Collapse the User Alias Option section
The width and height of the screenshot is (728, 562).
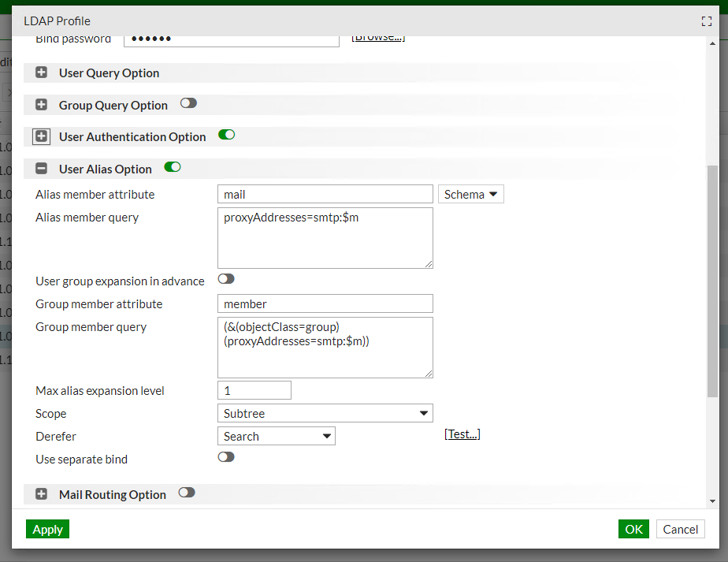pyautogui.click(x=42, y=169)
